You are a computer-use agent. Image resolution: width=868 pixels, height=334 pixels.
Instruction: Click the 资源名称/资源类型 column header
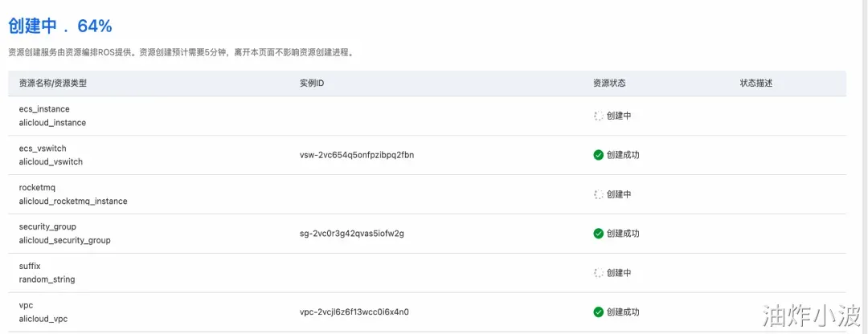[53, 83]
